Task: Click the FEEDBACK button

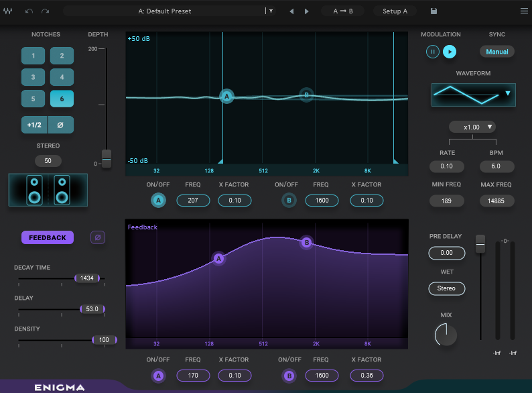Action: pyautogui.click(x=48, y=237)
